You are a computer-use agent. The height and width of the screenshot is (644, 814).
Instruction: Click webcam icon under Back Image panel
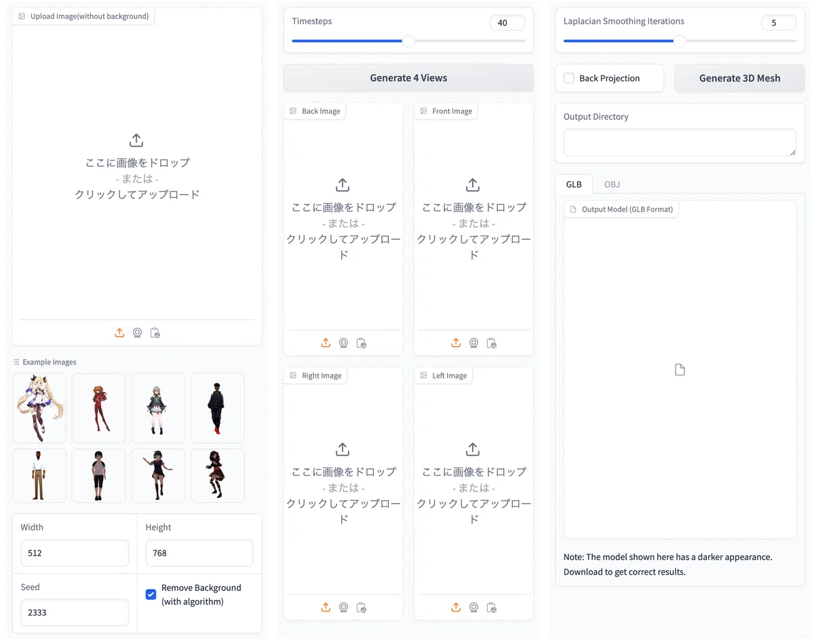[x=344, y=343]
